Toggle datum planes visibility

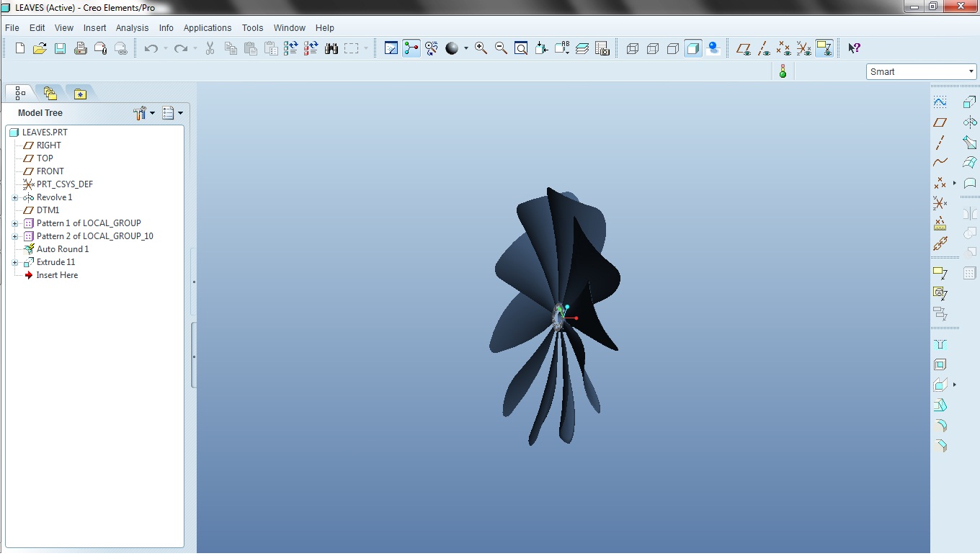[x=744, y=48]
